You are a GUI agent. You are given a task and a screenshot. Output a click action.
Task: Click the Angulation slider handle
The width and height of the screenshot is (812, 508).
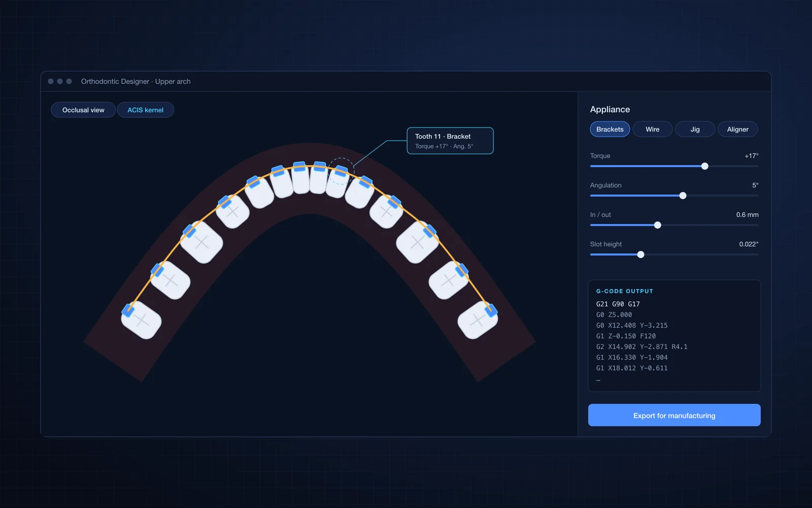[x=683, y=196]
